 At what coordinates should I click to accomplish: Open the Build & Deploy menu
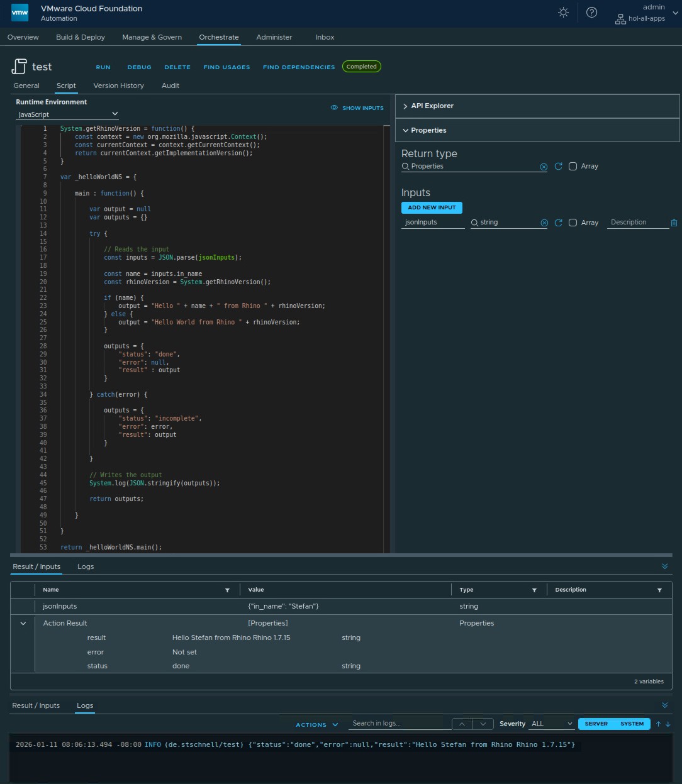point(80,37)
